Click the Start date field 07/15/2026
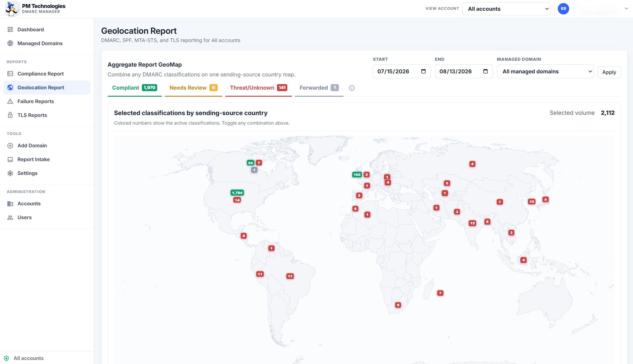The image size is (633, 364). (402, 72)
